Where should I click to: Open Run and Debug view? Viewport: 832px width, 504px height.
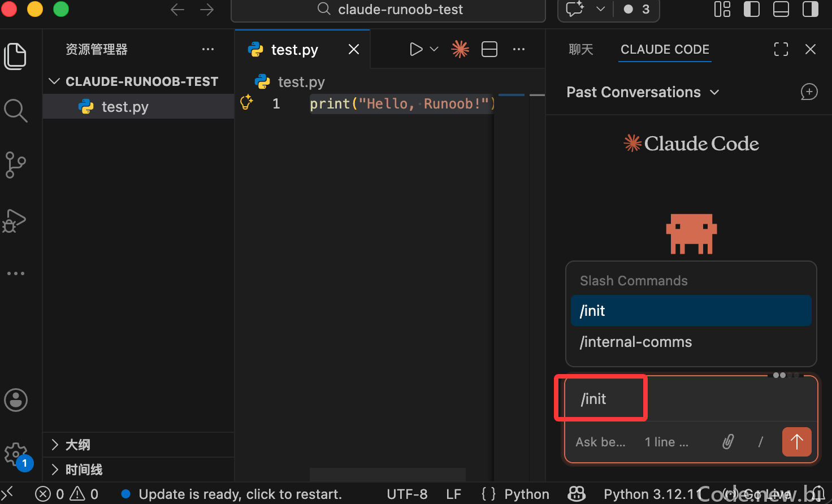[x=14, y=221]
